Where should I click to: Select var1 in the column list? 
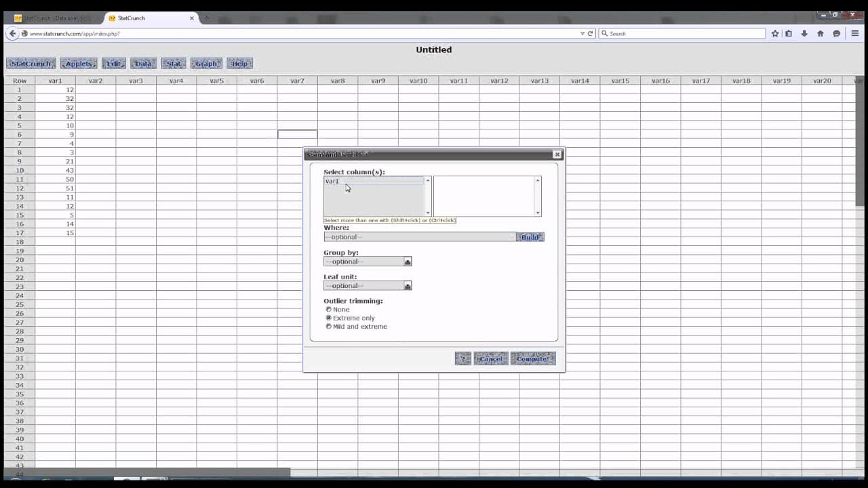coord(374,181)
